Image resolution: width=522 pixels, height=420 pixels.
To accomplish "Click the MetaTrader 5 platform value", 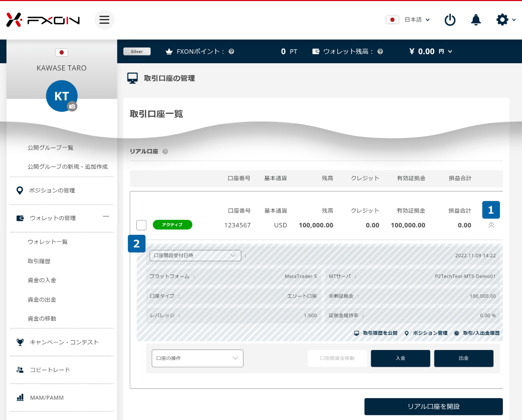I will (301, 276).
